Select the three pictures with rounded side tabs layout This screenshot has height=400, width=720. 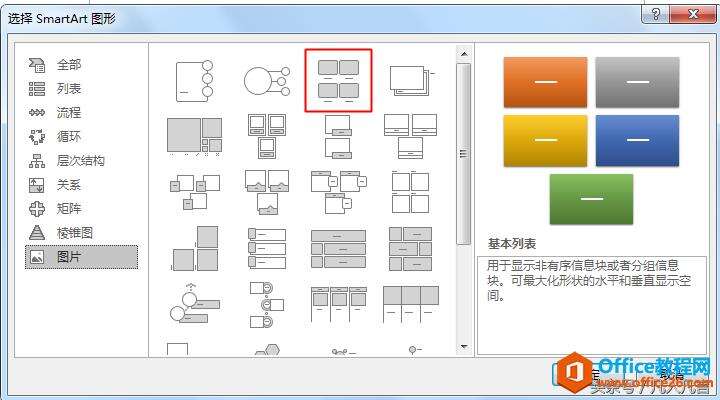coord(338,192)
